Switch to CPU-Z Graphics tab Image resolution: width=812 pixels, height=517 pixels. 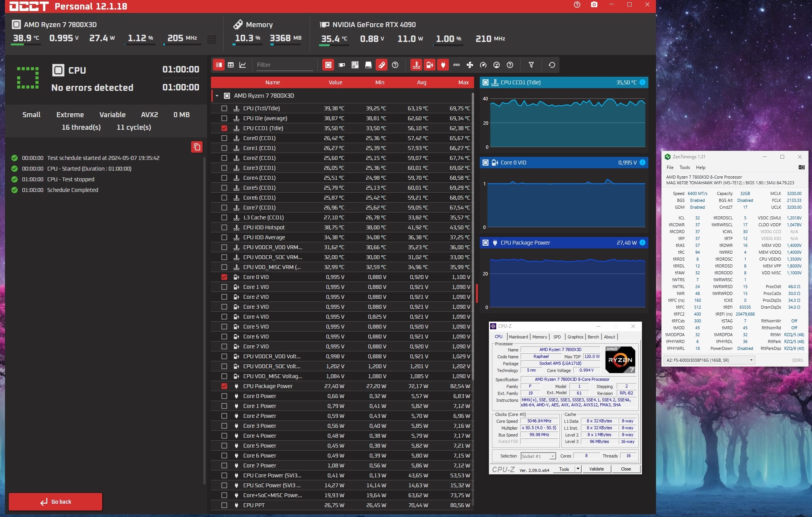tap(575, 337)
